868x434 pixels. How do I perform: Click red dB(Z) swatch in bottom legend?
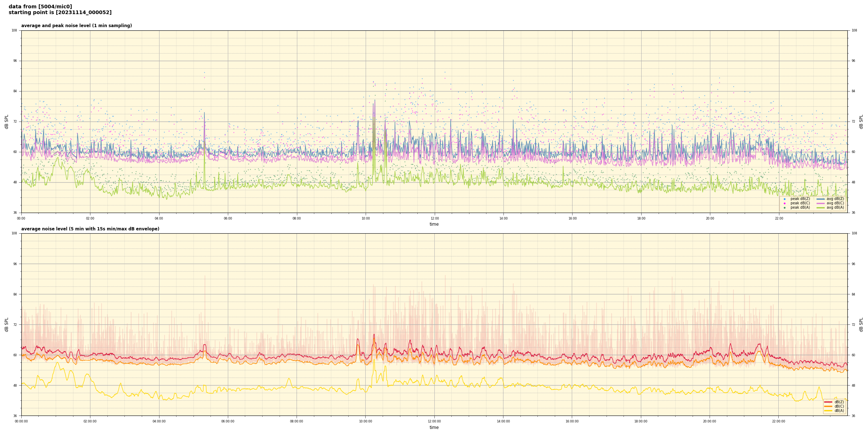(x=828, y=402)
